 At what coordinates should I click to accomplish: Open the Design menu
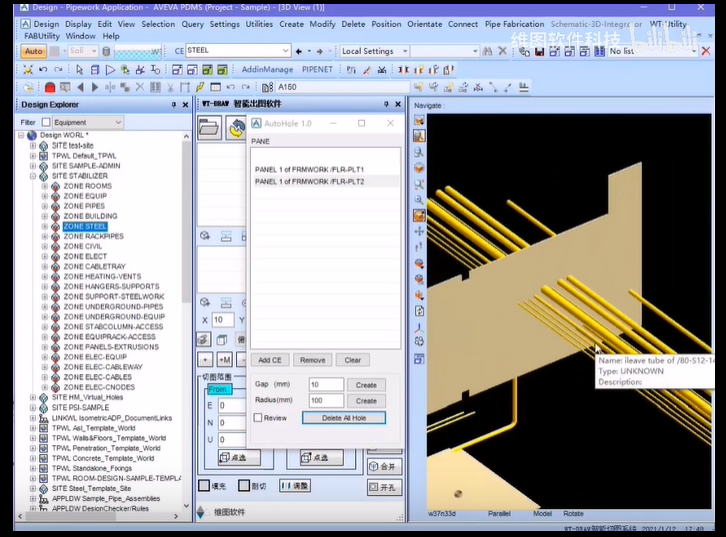(46, 24)
